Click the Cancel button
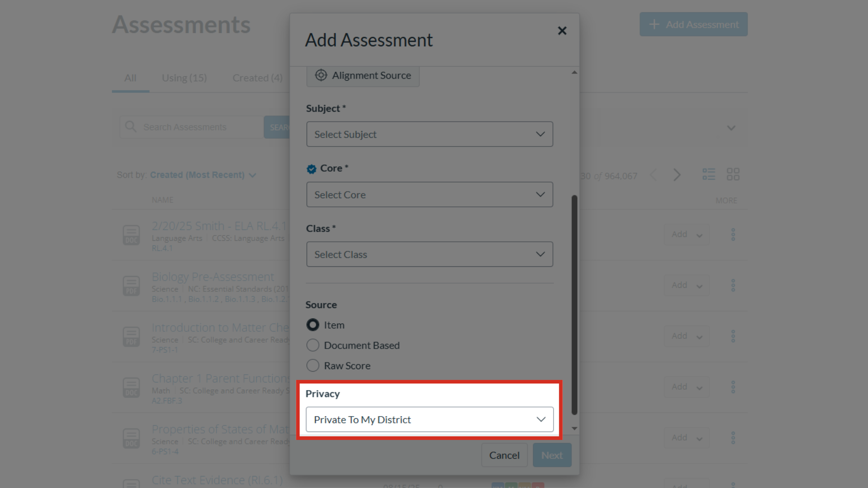The height and width of the screenshot is (488, 868). point(504,455)
